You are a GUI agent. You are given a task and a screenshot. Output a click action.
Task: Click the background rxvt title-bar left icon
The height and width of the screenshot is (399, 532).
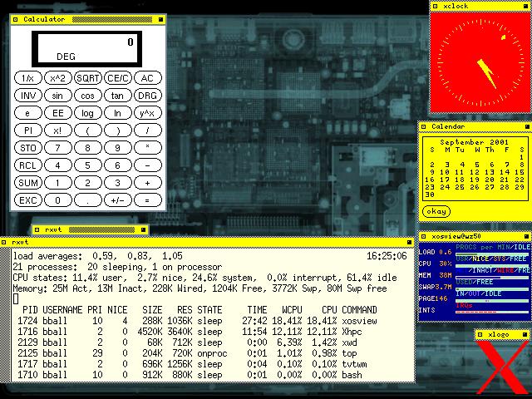(37, 229)
